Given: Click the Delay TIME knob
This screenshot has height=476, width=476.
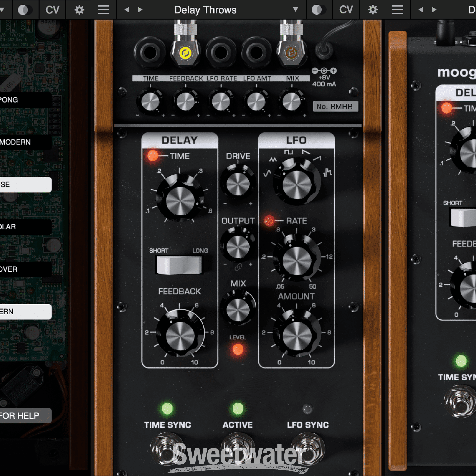Looking at the screenshot, I should pos(180,199).
